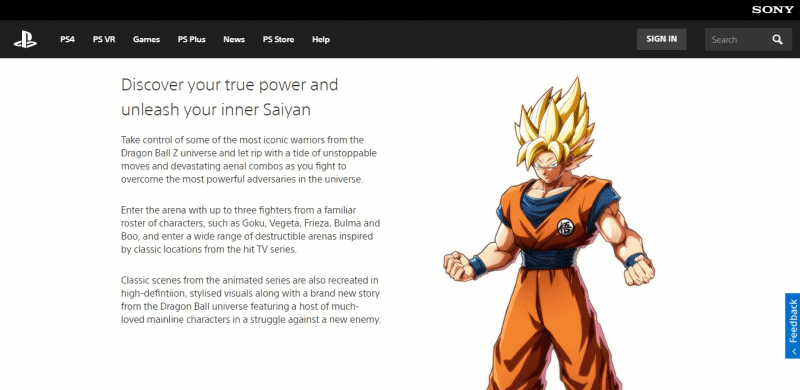This screenshot has height=390, width=800.
Task: Open the PS Plus menu
Action: point(192,39)
